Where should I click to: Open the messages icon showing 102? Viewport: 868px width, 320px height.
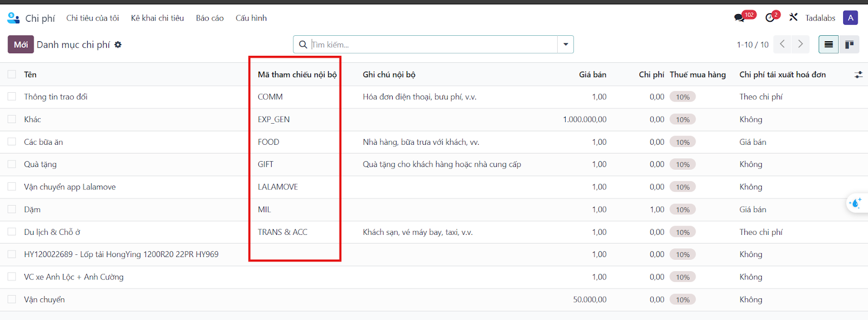(744, 17)
